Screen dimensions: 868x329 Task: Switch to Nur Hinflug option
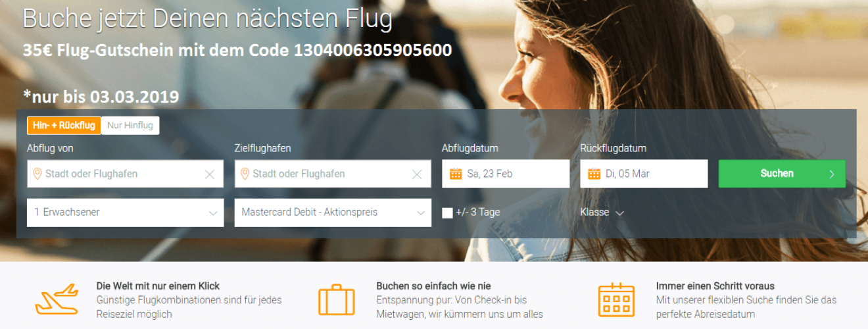click(x=130, y=126)
